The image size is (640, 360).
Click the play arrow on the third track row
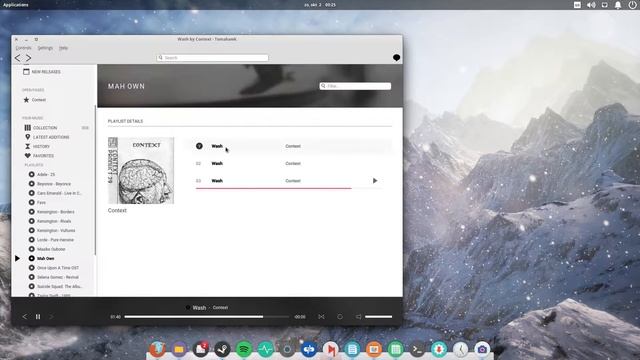375,181
